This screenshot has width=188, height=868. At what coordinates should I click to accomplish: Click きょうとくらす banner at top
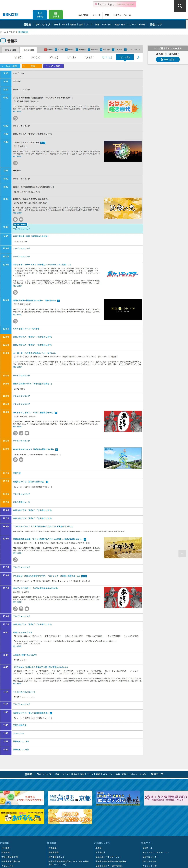(115, 4)
